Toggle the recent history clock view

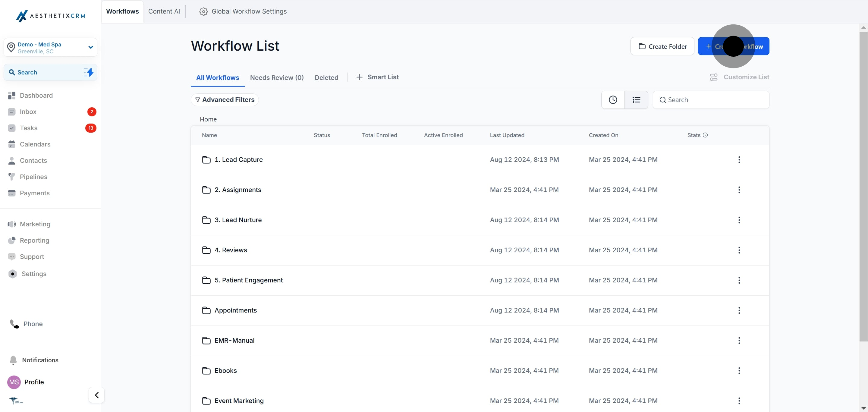pyautogui.click(x=613, y=99)
